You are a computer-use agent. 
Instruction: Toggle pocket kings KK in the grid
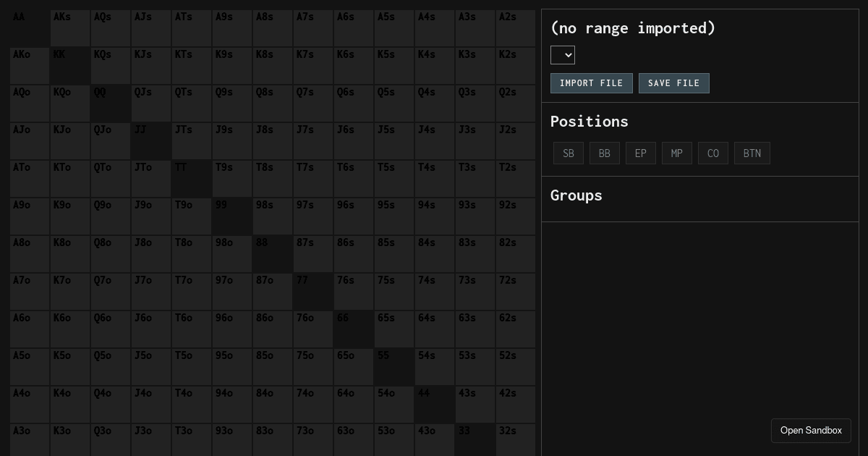[x=69, y=65]
